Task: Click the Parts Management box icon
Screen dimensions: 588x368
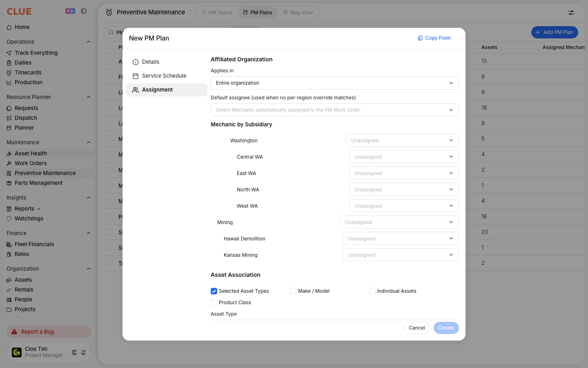Action: [9, 183]
